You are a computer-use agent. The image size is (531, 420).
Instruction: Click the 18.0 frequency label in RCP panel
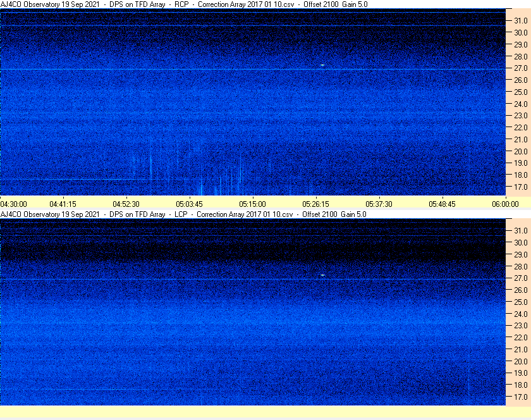click(521, 175)
